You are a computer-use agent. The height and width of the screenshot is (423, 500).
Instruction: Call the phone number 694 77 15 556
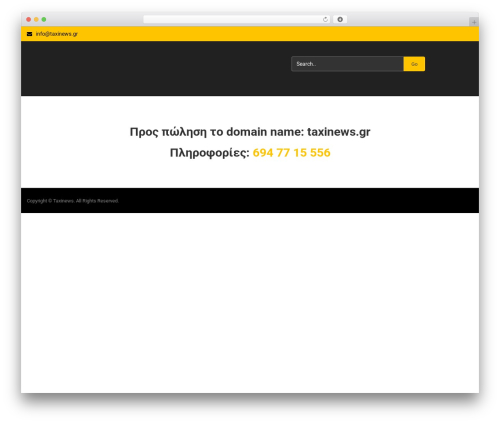pos(291,153)
